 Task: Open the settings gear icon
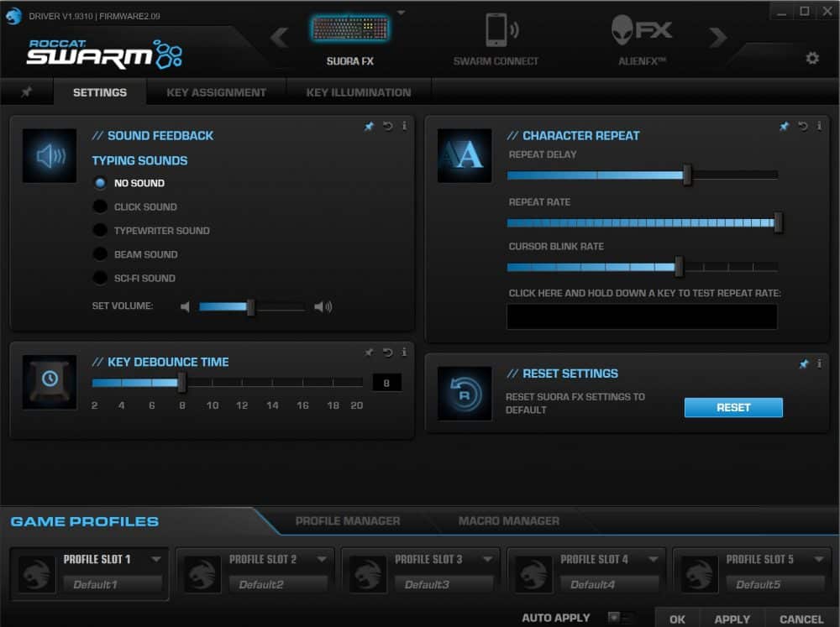812,58
